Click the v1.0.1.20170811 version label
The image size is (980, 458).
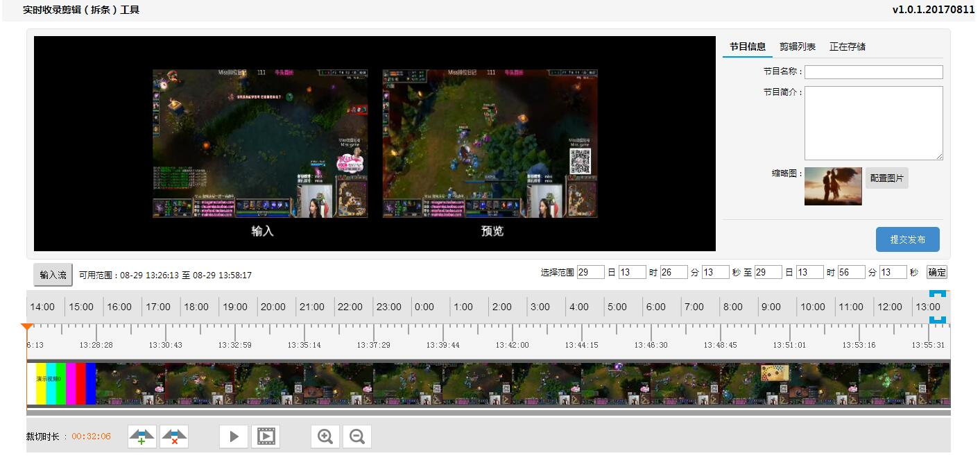point(933,10)
